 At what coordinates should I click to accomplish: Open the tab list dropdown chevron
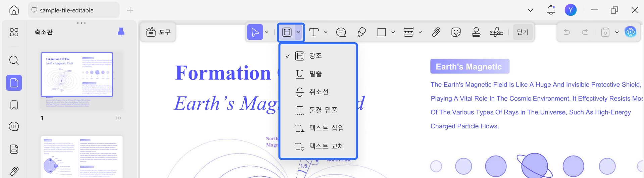tap(531, 10)
